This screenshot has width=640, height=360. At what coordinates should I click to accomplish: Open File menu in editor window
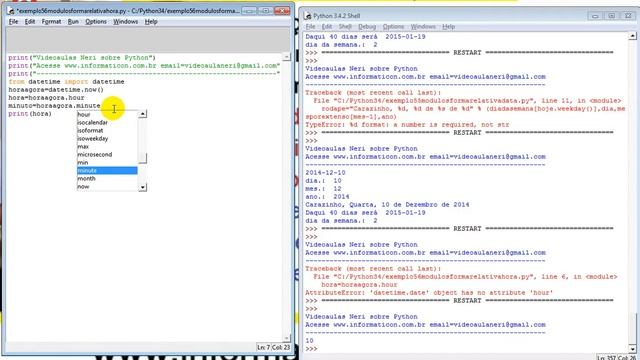click(13, 22)
